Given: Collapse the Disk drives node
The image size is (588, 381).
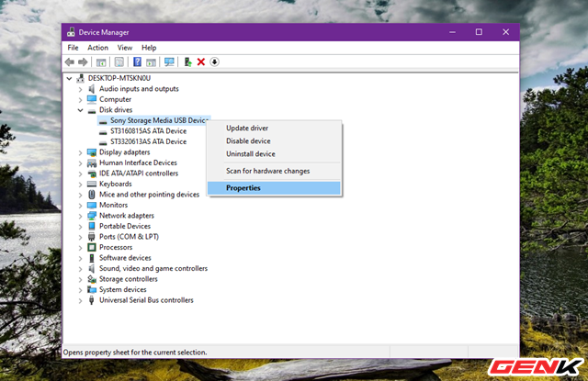Looking at the screenshot, I should (x=81, y=110).
